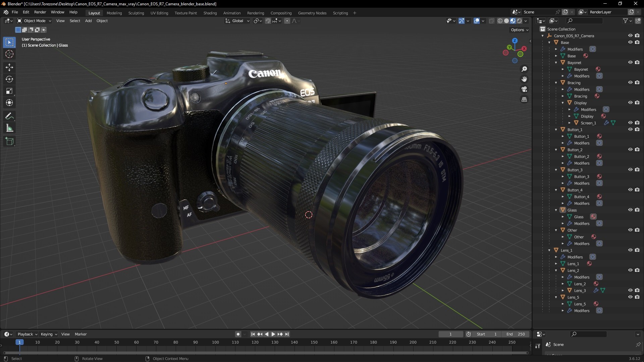Click frame 100 on the timeline
The image size is (644, 362).
[x=215, y=342]
